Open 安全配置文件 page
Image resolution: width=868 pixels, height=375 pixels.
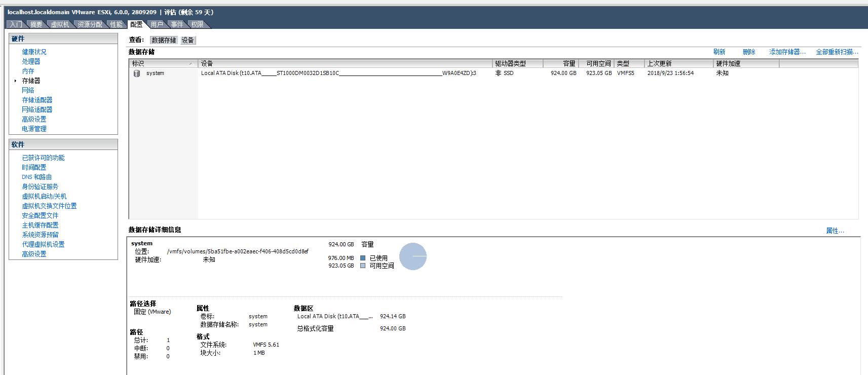[40, 215]
